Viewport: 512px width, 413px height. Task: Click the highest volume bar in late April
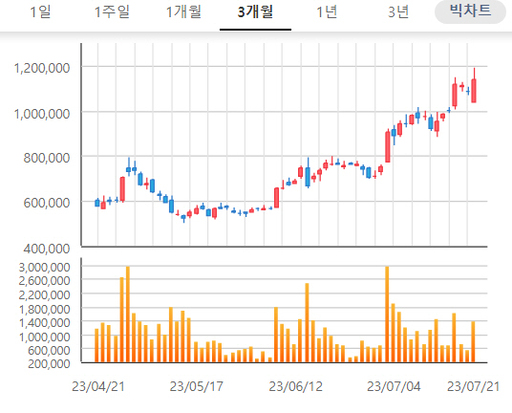click(128, 314)
